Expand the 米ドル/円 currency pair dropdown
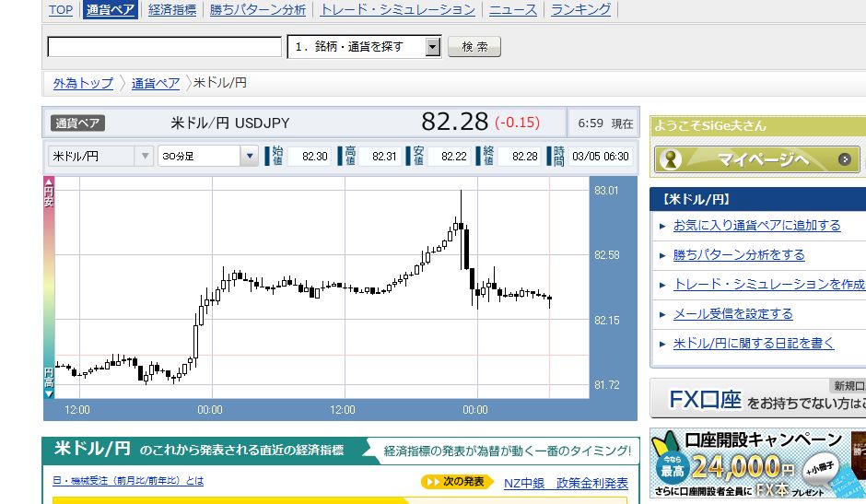866x504 pixels. [x=100, y=156]
